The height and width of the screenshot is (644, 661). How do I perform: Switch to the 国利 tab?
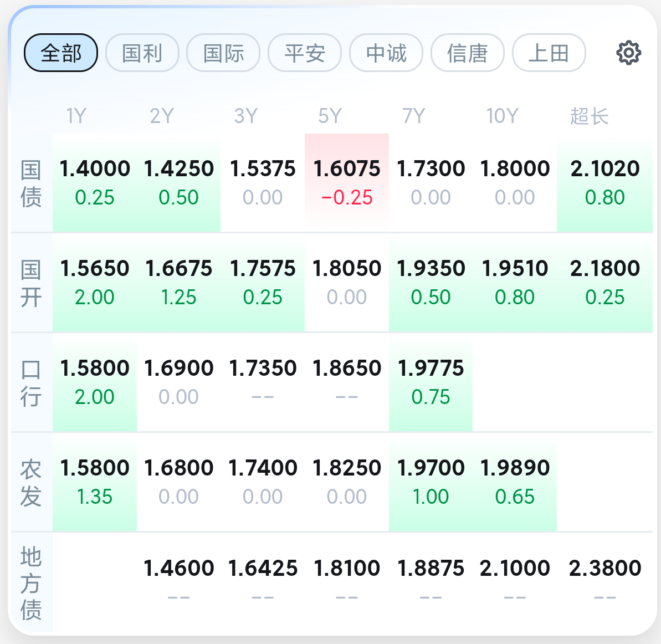coord(142,53)
